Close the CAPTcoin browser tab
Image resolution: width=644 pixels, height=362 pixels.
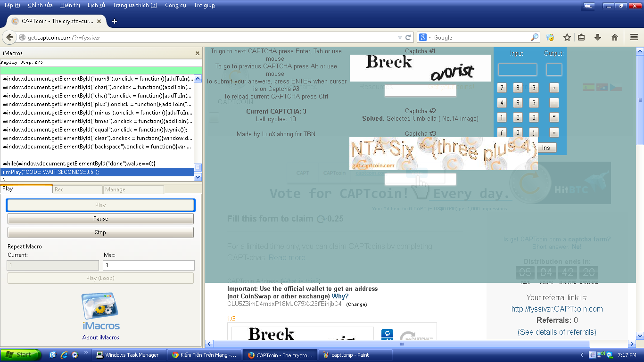pyautogui.click(x=99, y=21)
